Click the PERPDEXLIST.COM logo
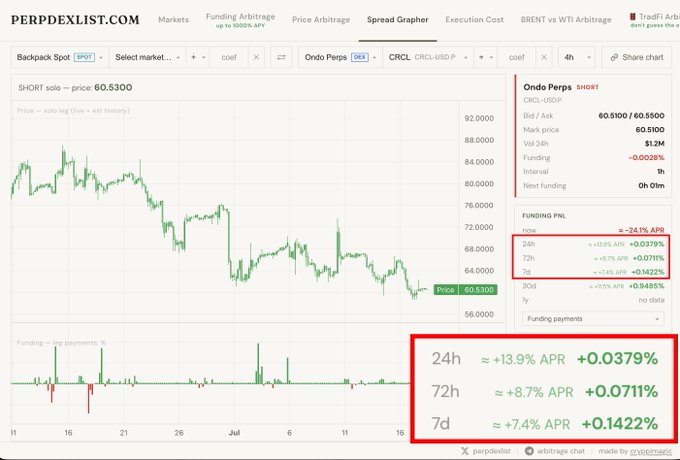The height and width of the screenshot is (460, 680). click(75, 20)
